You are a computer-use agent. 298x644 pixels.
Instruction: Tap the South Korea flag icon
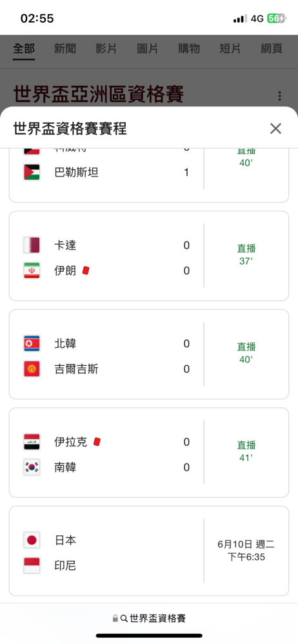[32, 468]
